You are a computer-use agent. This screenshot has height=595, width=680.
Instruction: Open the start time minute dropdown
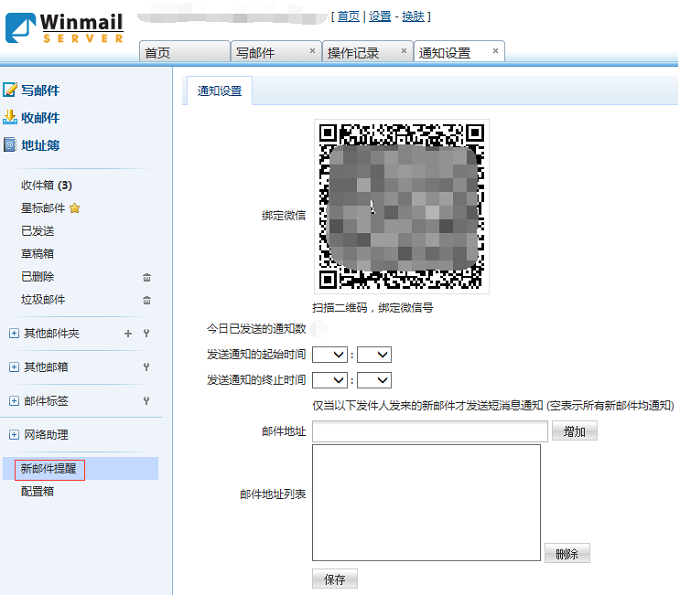(x=374, y=355)
